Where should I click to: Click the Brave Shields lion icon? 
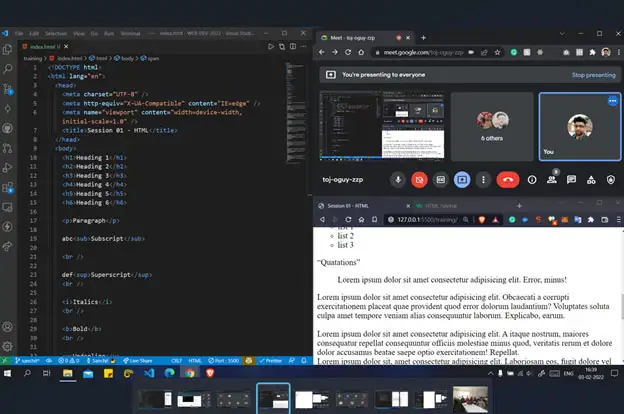[482, 220]
